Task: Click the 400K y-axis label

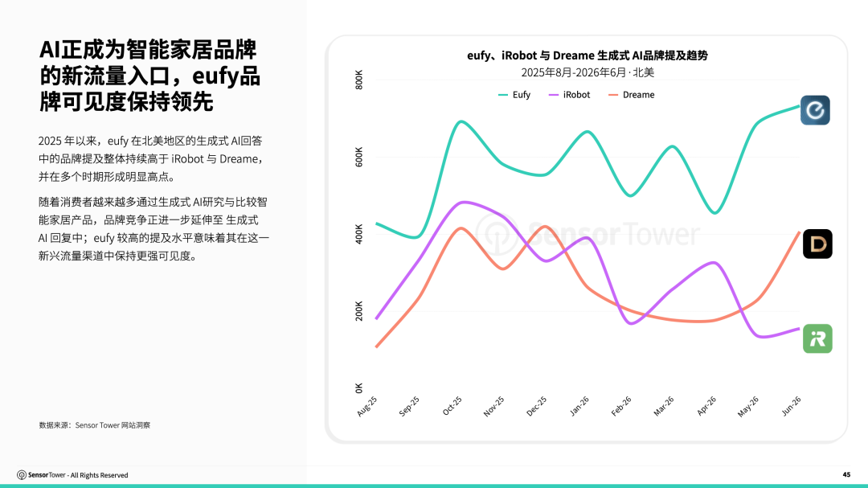Action: tap(358, 234)
